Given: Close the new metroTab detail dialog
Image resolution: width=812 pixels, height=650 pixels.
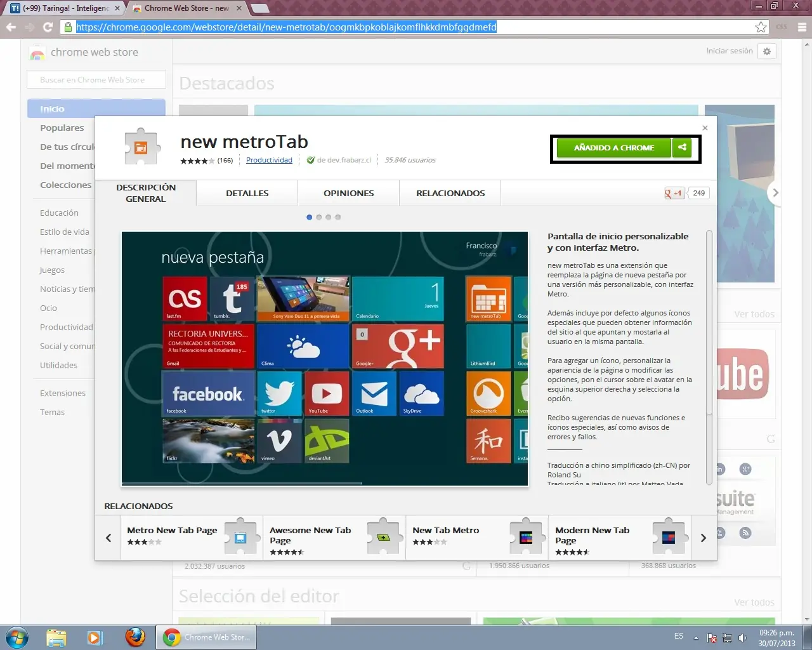Looking at the screenshot, I should click(x=705, y=128).
